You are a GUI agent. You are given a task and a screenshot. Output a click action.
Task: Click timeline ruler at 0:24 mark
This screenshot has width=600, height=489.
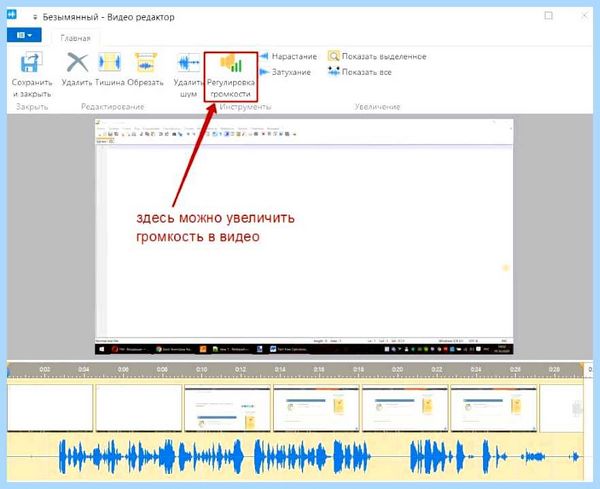(476, 370)
